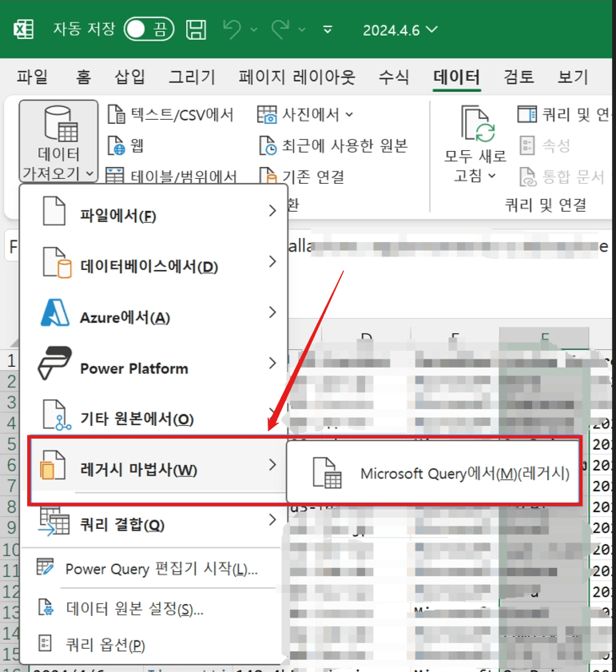The width and height of the screenshot is (616, 672).
Task: Select Microsoft Query에서(M)(레거시) option
Action: [x=432, y=471]
